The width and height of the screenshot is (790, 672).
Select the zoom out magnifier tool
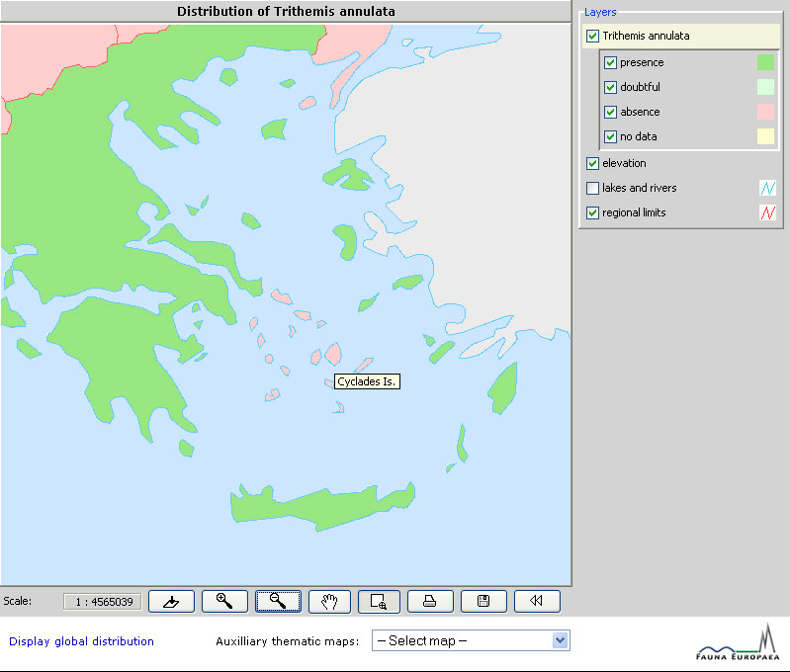tap(278, 601)
